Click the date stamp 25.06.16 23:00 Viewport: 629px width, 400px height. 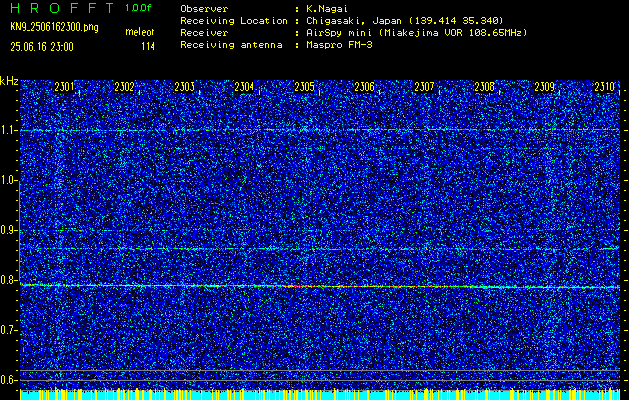pyautogui.click(x=42, y=47)
